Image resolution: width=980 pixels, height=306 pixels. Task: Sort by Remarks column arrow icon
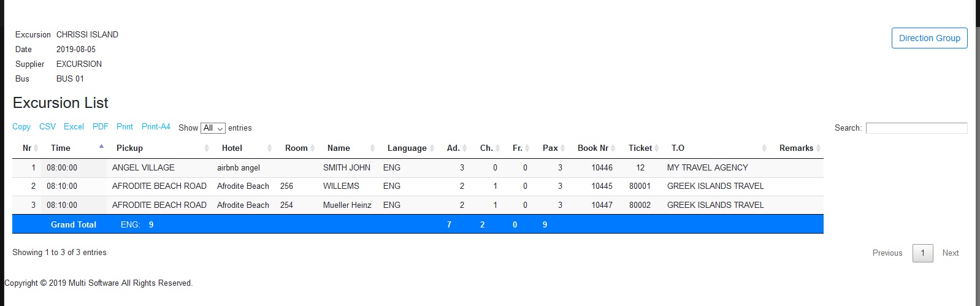point(818,148)
